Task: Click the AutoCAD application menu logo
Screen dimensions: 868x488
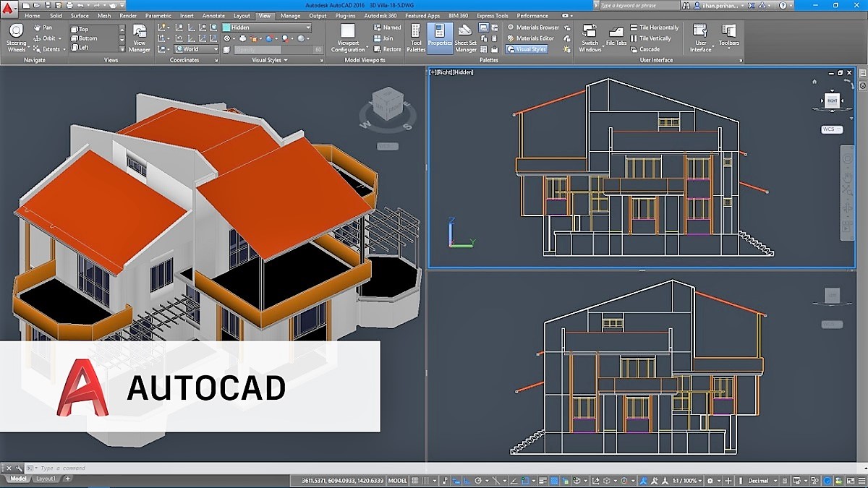Action: [9, 9]
